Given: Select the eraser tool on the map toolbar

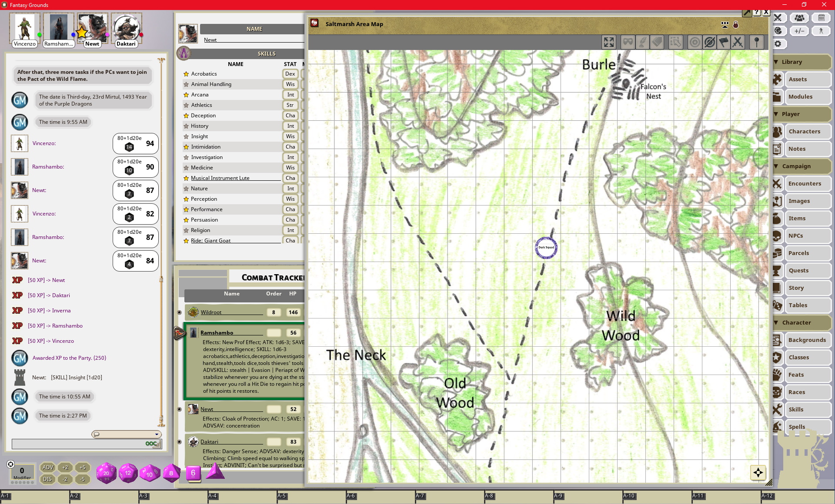Looking at the screenshot, I should pos(657,42).
